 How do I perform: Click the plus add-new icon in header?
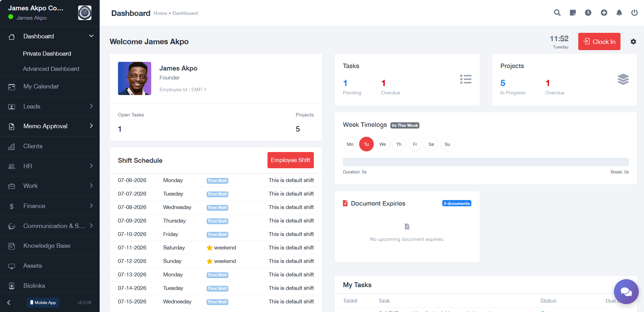604,13
